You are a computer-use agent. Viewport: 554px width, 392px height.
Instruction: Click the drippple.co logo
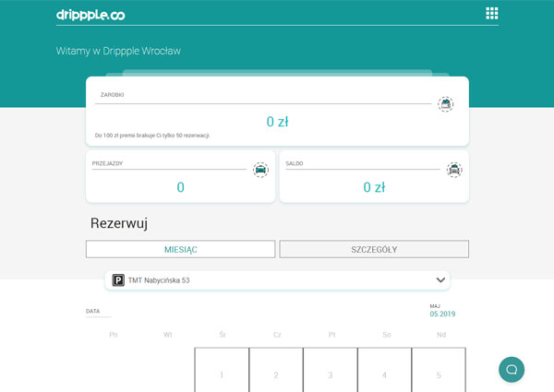pyautogui.click(x=90, y=13)
